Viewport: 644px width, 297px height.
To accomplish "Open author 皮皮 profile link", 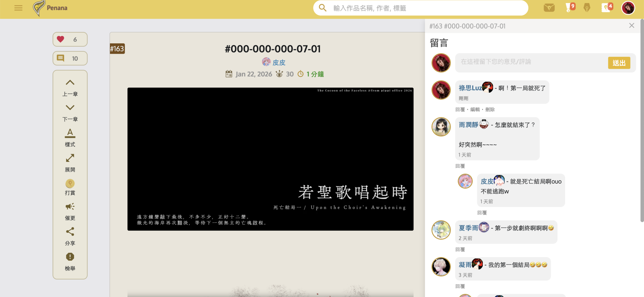I will [279, 62].
